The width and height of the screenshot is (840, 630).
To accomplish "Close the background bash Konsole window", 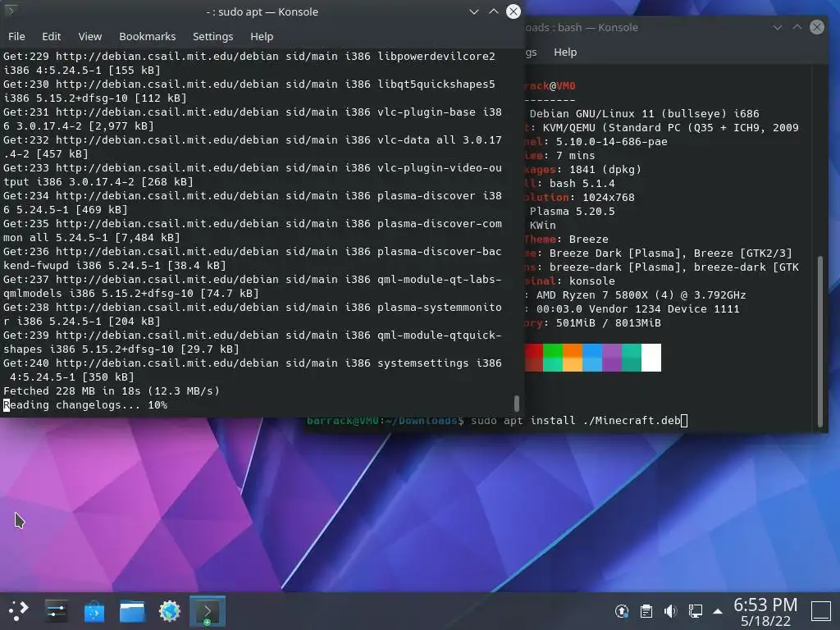I will pos(817,27).
